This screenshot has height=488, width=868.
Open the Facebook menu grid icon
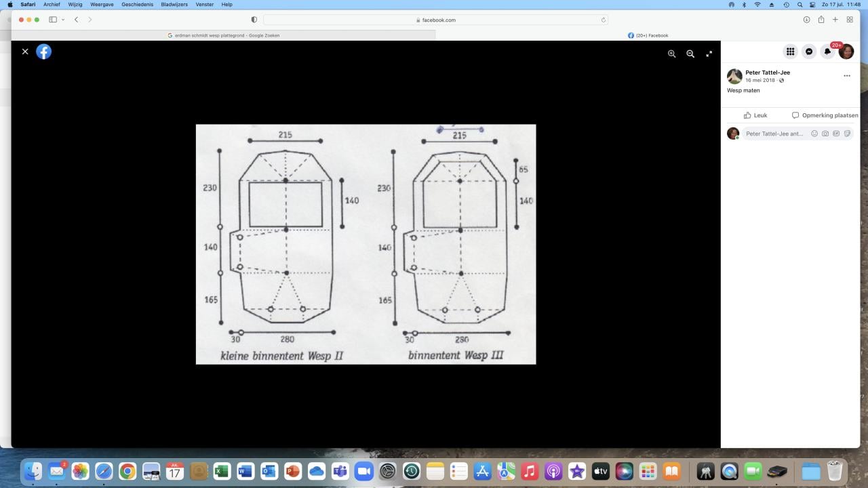coord(790,52)
